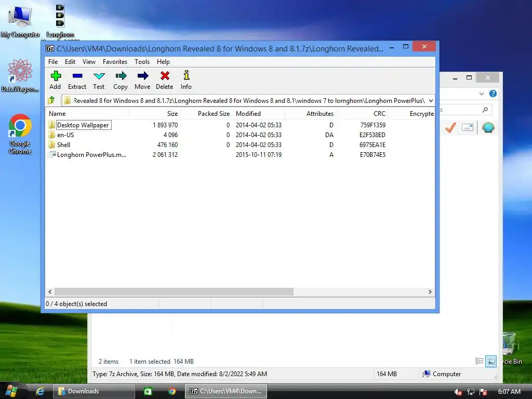
Task: Switch to Downloads taskbar button
Action: click(x=94, y=391)
